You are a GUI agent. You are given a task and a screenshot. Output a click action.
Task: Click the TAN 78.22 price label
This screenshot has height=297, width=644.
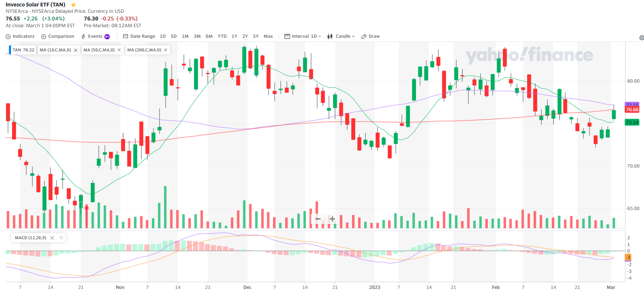tap(23, 50)
